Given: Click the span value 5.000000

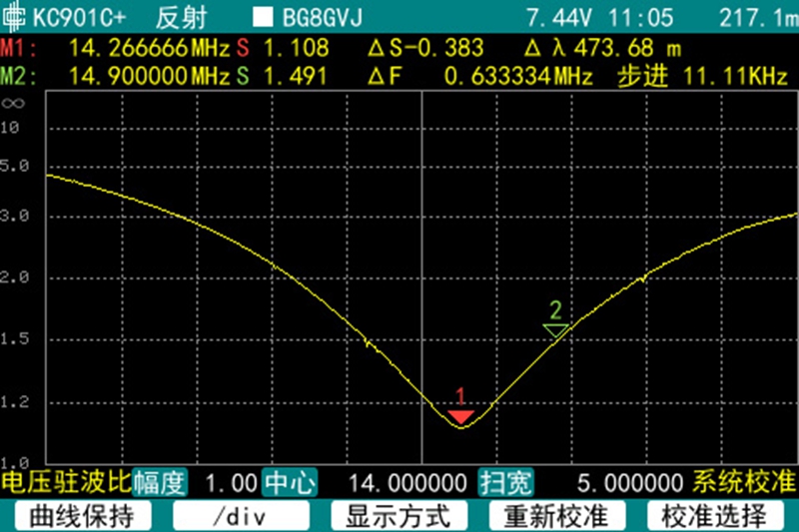Looking at the screenshot, I should 630,483.
